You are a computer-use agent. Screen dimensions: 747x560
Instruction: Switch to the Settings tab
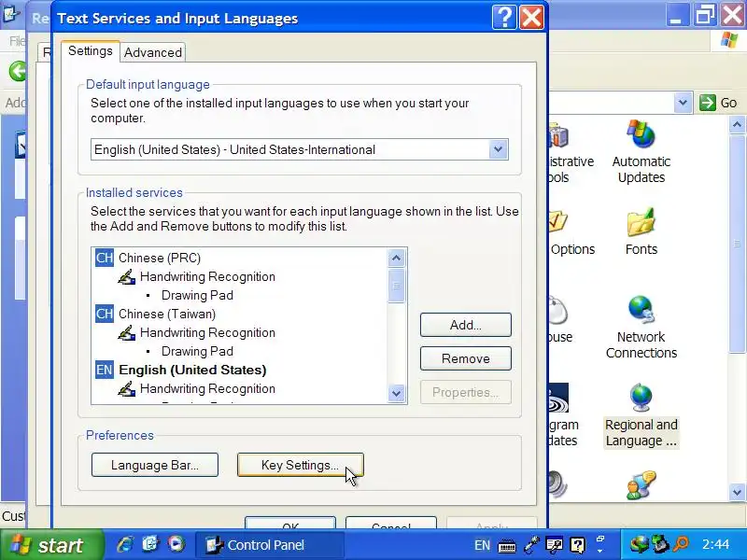tap(90, 51)
